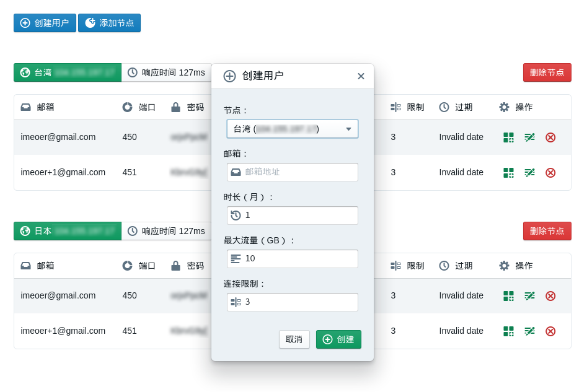This screenshot has width=587, height=392.
Task: Close the 创建用户 dialog
Action: pyautogui.click(x=361, y=76)
